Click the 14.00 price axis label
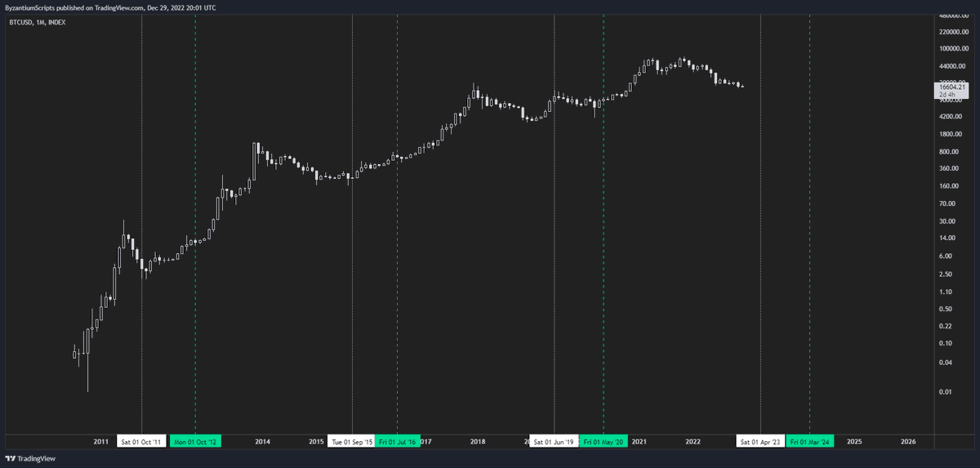The image size is (980, 468). 947,238
